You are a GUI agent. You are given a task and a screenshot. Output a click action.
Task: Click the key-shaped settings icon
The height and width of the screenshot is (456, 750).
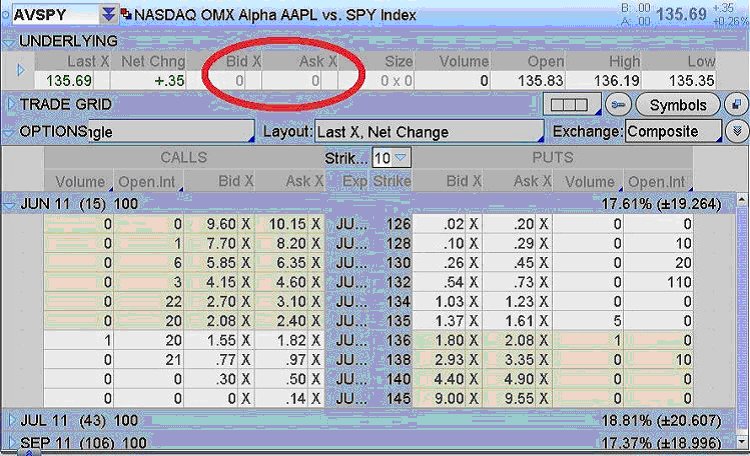pyautogui.click(x=618, y=104)
